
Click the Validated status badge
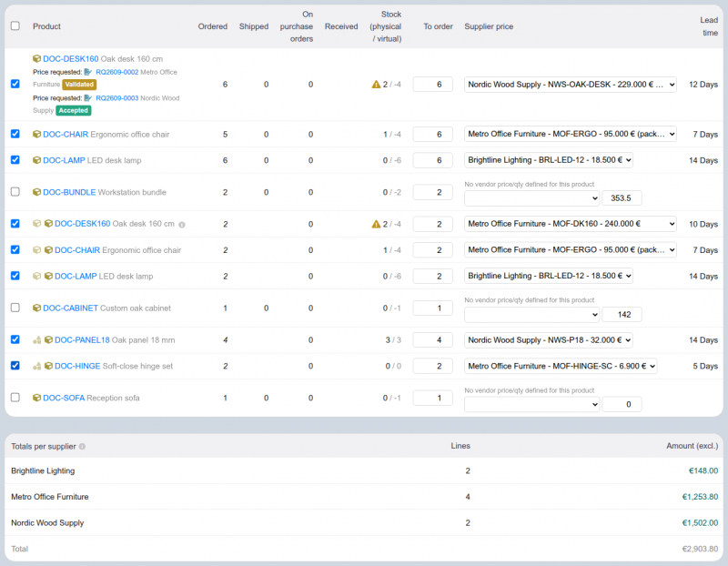click(79, 85)
